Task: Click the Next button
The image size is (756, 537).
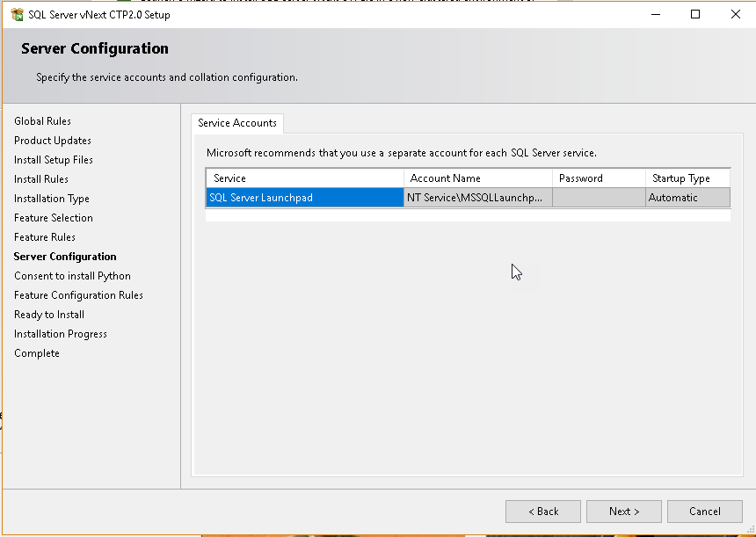Action: pyautogui.click(x=624, y=512)
